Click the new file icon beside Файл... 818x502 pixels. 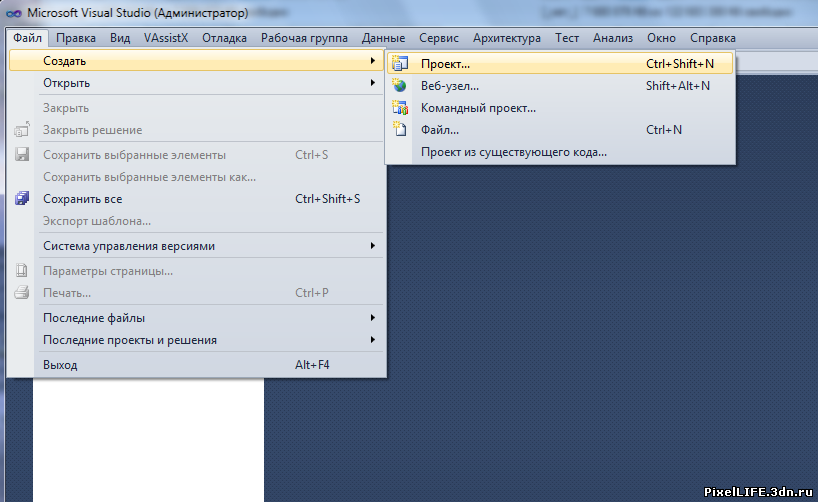tap(400, 129)
